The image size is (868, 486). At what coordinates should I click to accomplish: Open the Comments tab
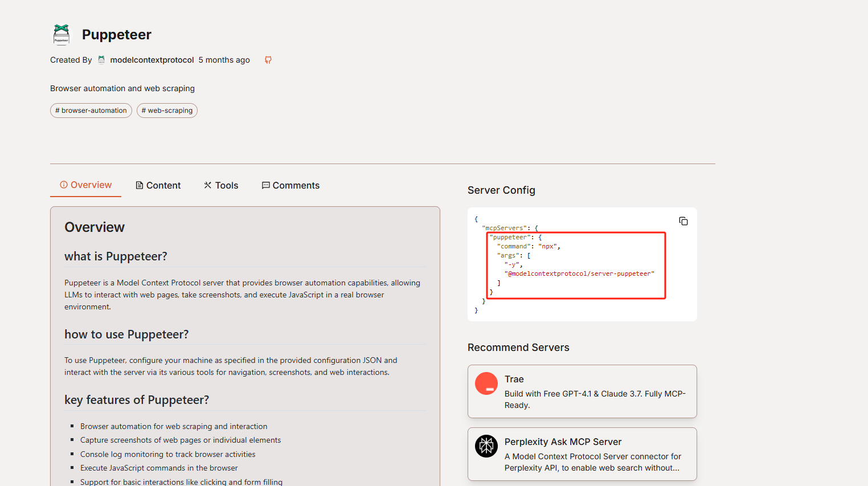point(290,186)
